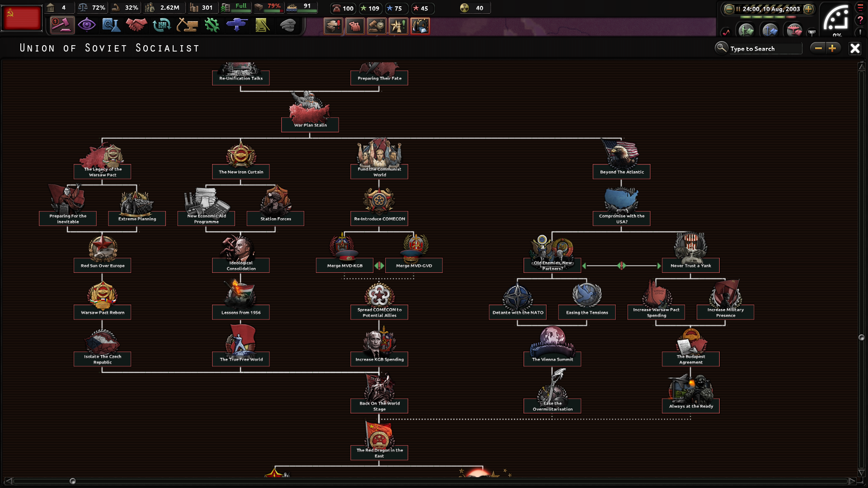Image resolution: width=868 pixels, height=488 pixels.
Task: Open the intelligence agency eye icon
Action: tap(86, 25)
